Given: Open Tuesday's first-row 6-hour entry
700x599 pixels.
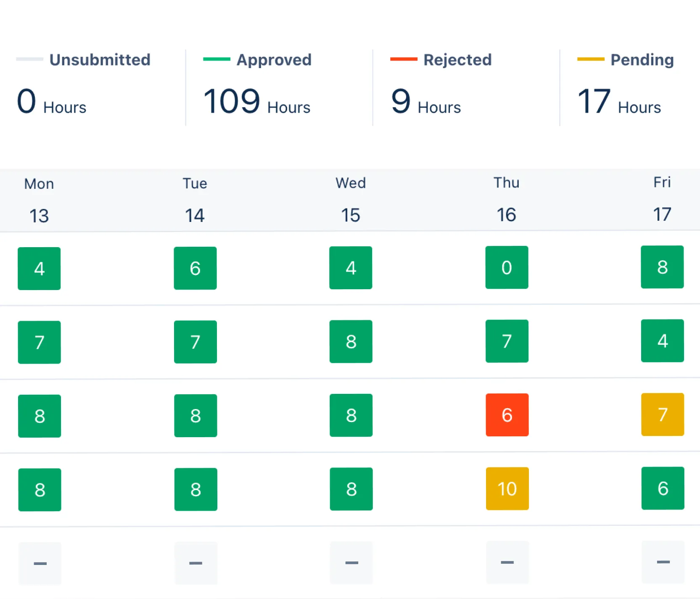Looking at the screenshot, I should (x=195, y=268).
